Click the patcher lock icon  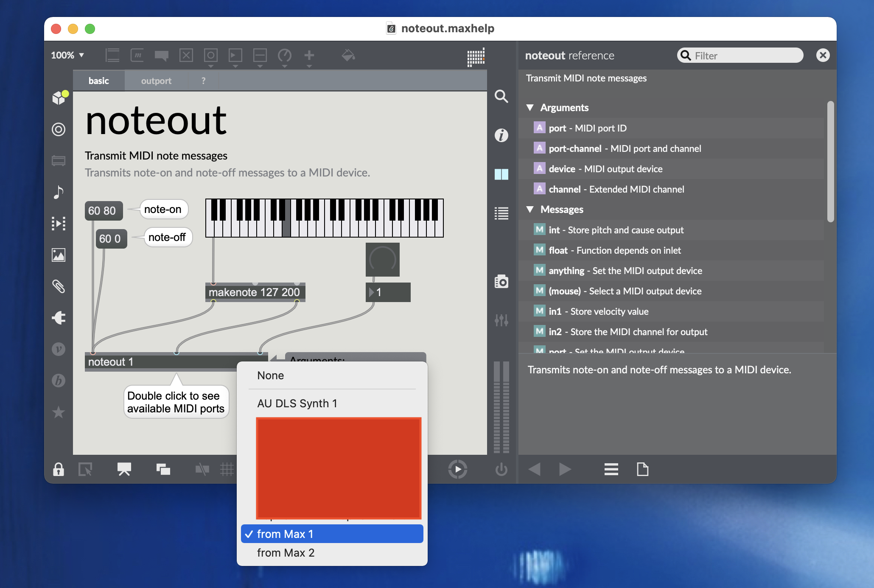click(59, 469)
